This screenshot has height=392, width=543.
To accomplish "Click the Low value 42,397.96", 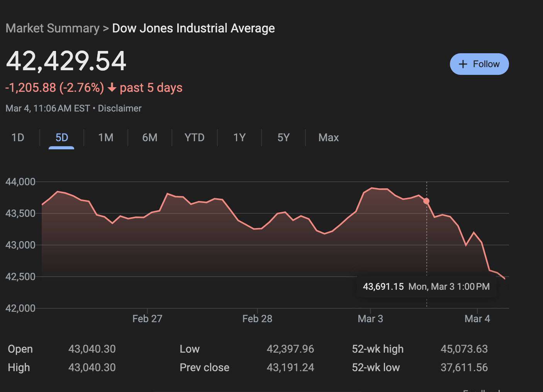I will pos(290,349).
